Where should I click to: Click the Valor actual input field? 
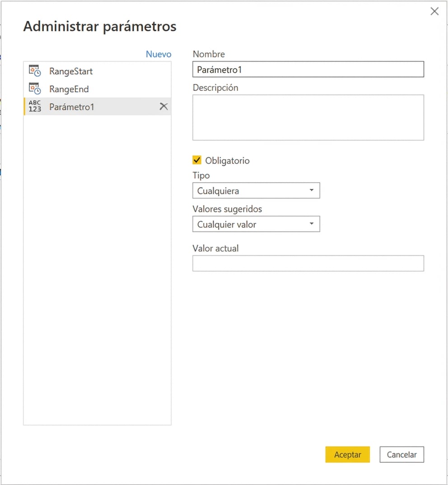click(x=308, y=263)
